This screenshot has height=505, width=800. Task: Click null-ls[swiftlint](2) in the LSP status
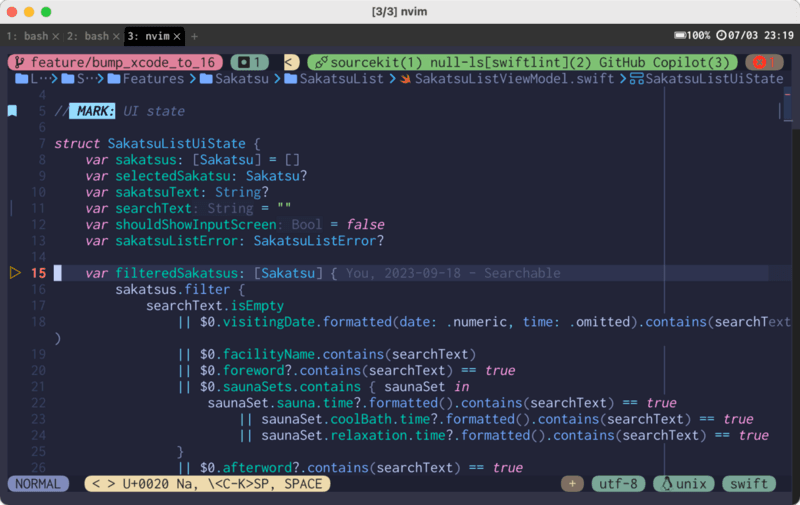coord(510,62)
